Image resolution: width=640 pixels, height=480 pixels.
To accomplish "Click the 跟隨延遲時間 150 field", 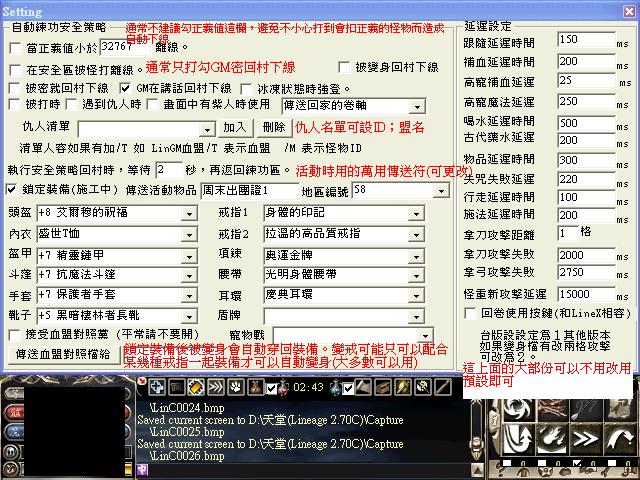I will [586, 40].
